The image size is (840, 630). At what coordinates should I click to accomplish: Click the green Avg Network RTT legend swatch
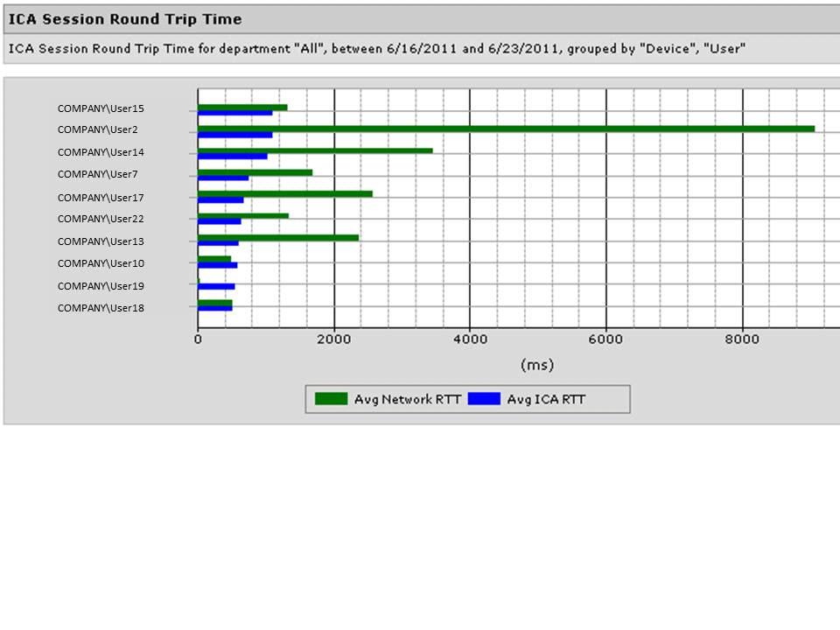click(332, 399)
